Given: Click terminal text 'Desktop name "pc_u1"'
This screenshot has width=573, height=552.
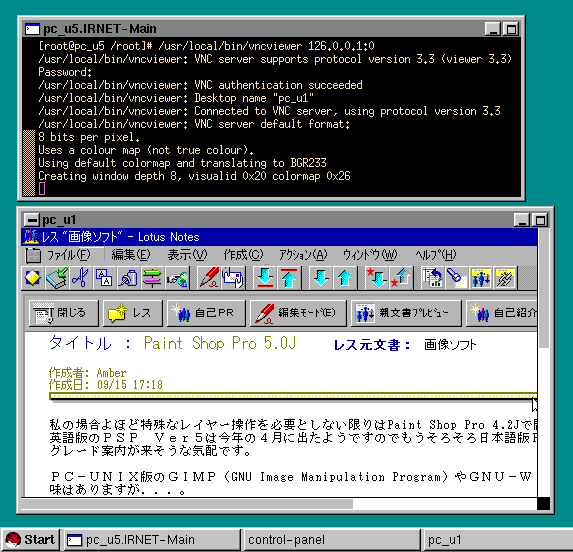Looking at the screenshot, I should (x=254, y=98).
